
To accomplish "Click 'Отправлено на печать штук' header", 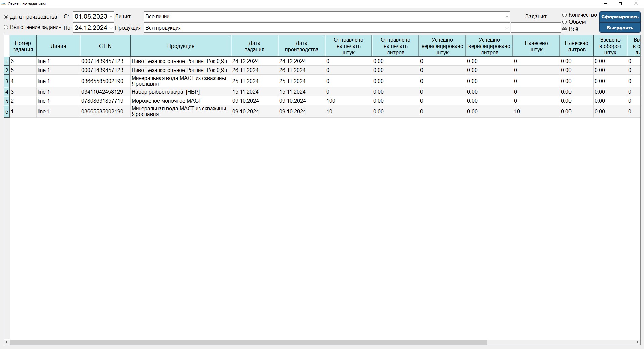I will point(348,46).
